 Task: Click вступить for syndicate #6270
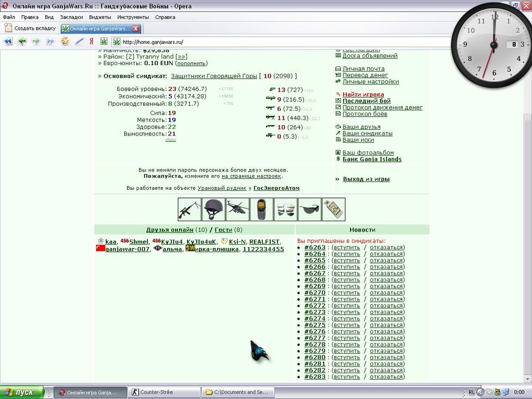click(x=346, y=293)
